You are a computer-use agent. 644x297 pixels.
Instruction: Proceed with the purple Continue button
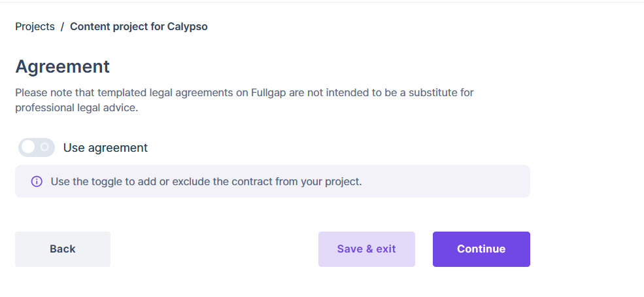pyautogui.click(x=481, y=249)
